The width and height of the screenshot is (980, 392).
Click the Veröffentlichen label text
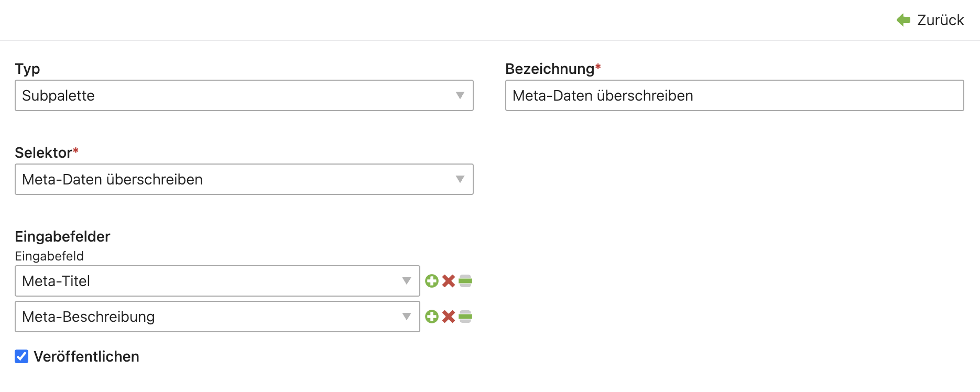click(x=86, y=356)
